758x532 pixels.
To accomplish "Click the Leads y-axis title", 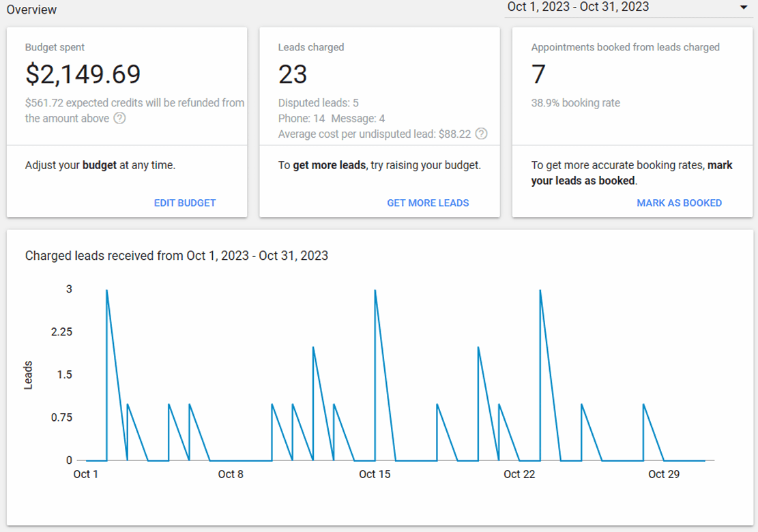I will tap(28, 375).
